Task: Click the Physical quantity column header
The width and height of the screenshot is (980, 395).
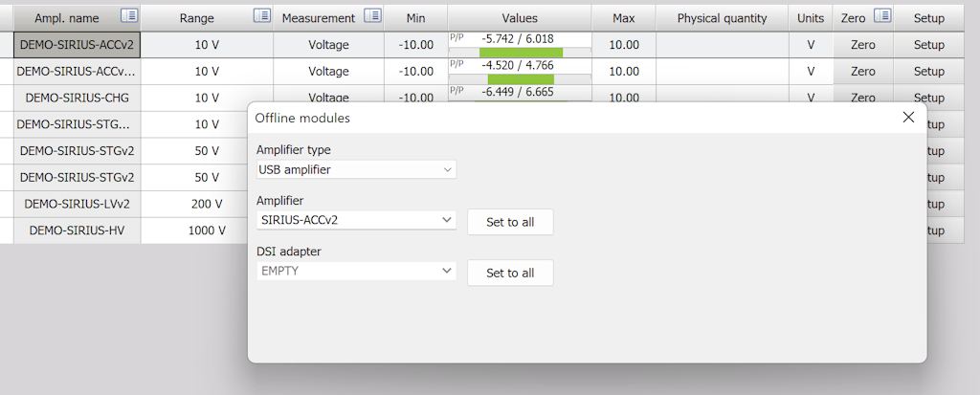Action: tap(722, 18)
